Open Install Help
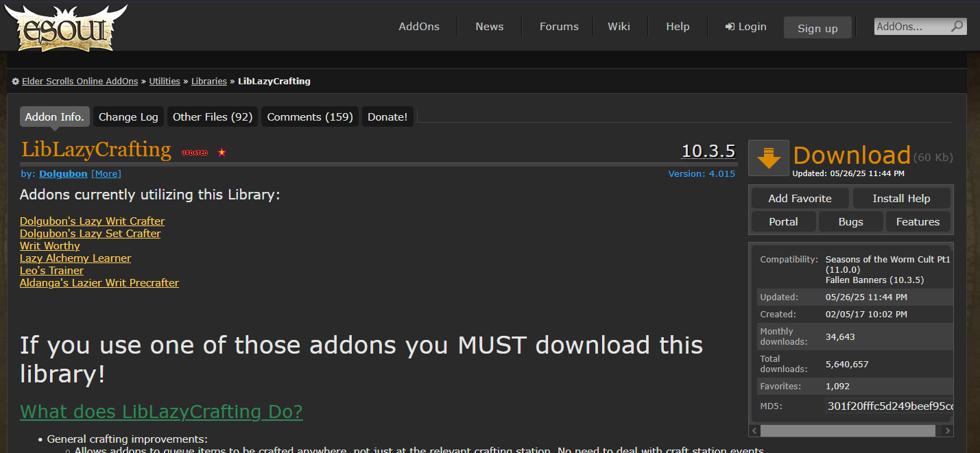This screenshot has height=453, width=980. 901,199
